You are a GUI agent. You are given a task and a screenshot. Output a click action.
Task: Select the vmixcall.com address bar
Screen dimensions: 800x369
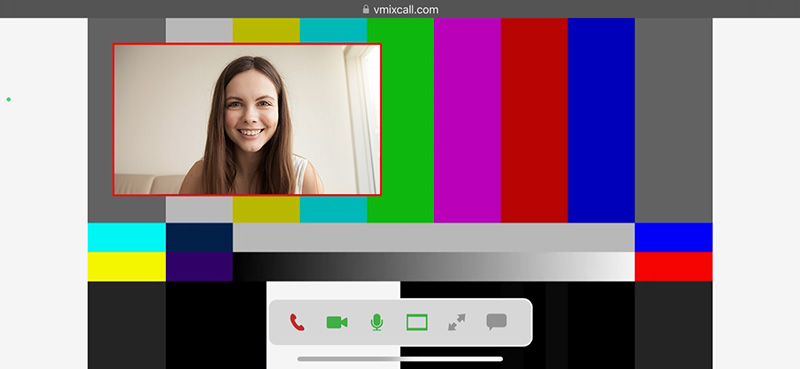click(x=400, y=9)
